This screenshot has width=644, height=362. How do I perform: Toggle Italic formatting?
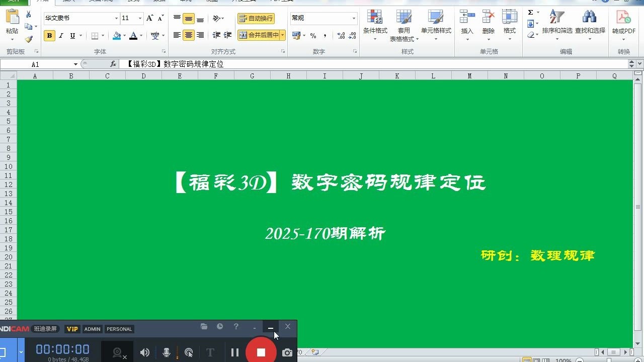61,36
